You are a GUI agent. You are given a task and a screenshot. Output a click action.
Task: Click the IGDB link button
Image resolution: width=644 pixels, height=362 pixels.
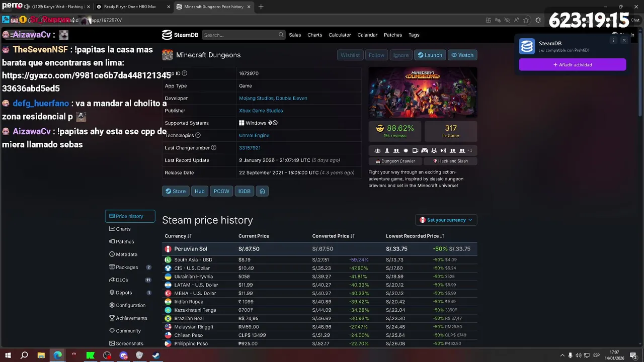(244, 191)
